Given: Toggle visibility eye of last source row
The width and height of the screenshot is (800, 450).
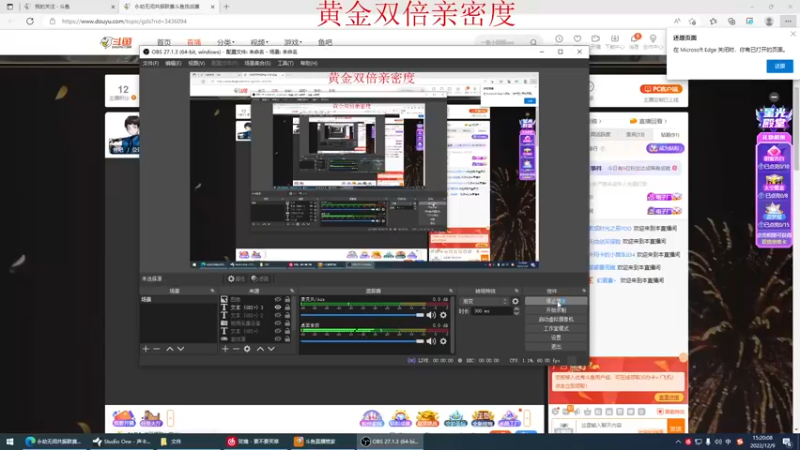Looking at the screenshot, I should tap(278, 339).
